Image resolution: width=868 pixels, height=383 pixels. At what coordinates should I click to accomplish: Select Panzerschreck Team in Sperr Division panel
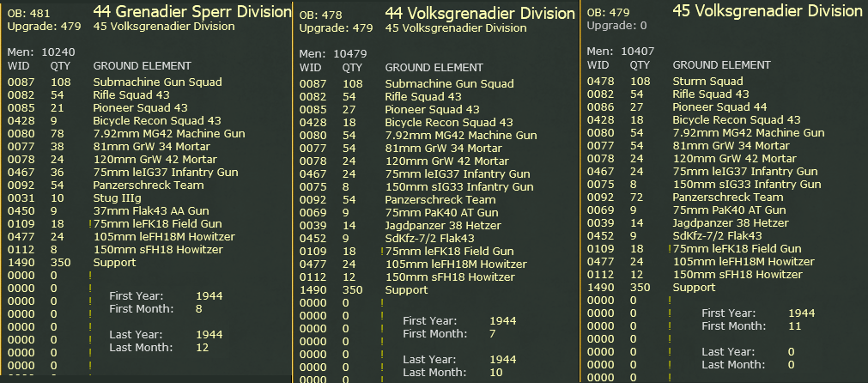(x=149, y=185)
